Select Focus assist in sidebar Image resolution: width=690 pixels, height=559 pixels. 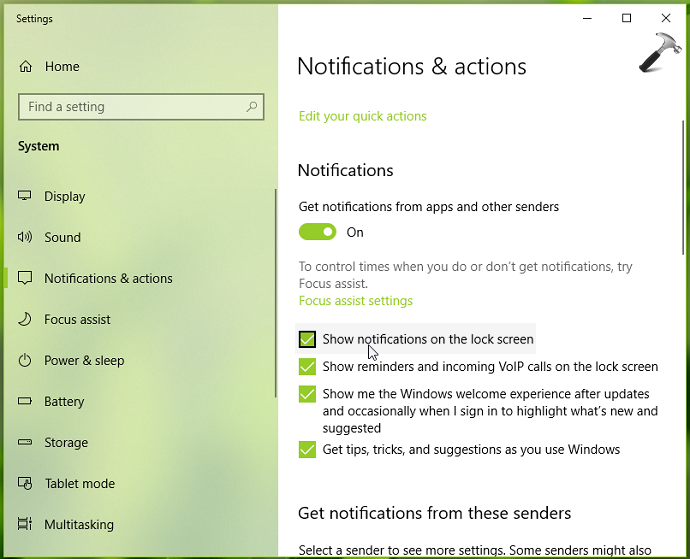click(x=77, y=319)
